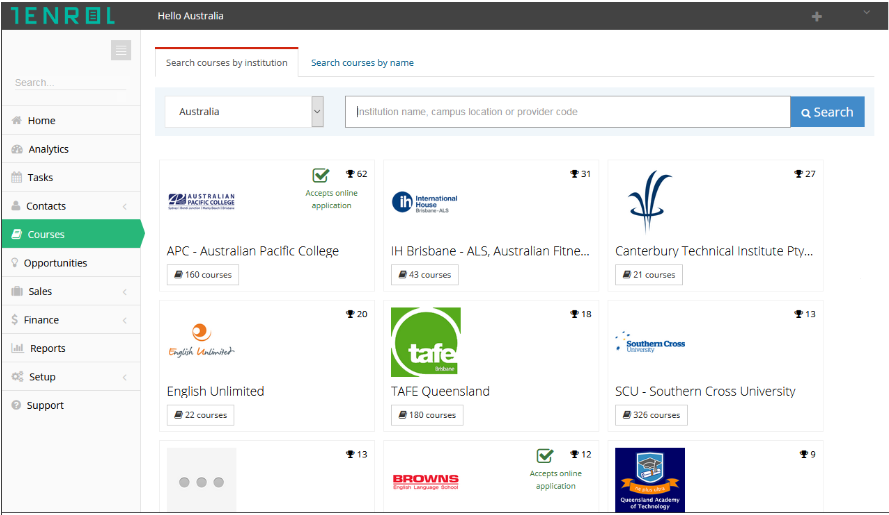889x515 pixels.
Task: Click the Reports bar chart icon
Action: [18, 348]
